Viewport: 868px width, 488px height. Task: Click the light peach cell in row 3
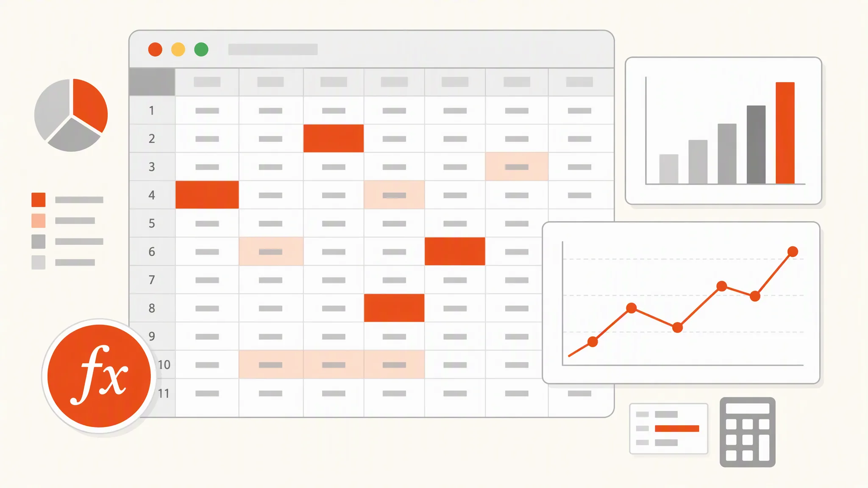517,167
